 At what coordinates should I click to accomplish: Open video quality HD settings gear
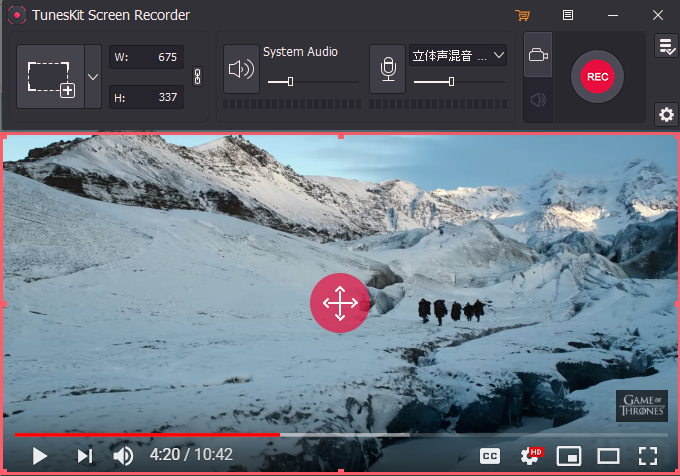point(531,456)
